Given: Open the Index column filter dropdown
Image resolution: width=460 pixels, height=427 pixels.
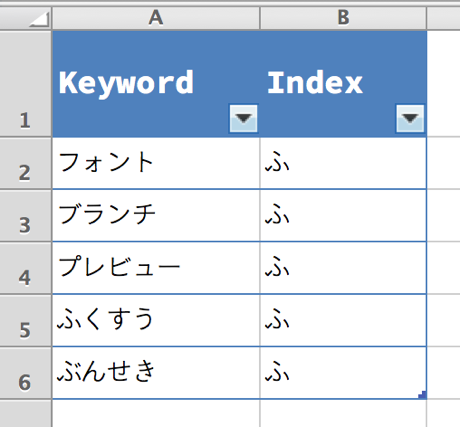Looking at the screenshot, I should 410,119.
